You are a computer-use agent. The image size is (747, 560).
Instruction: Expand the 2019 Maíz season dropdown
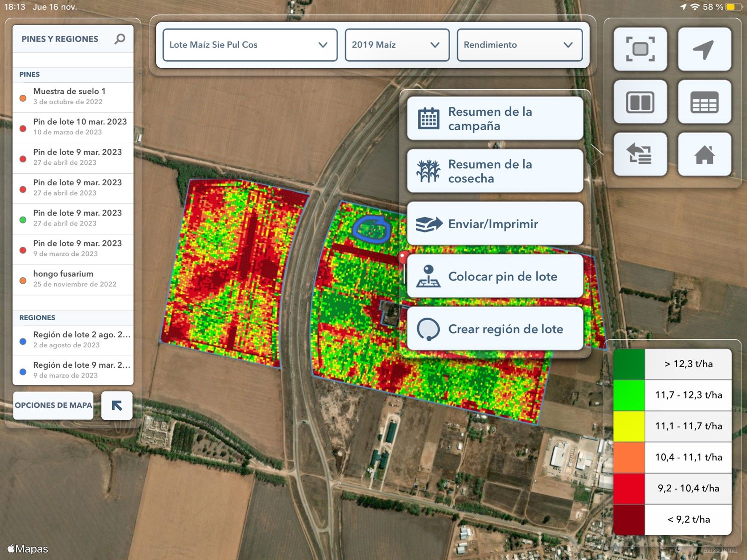coord(396,45)
